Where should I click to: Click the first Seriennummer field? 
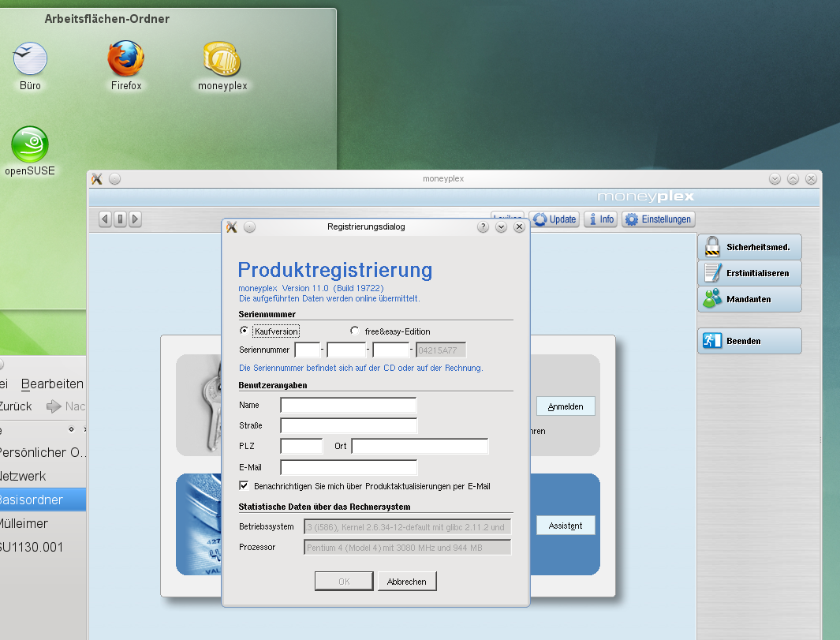point(308,350)
